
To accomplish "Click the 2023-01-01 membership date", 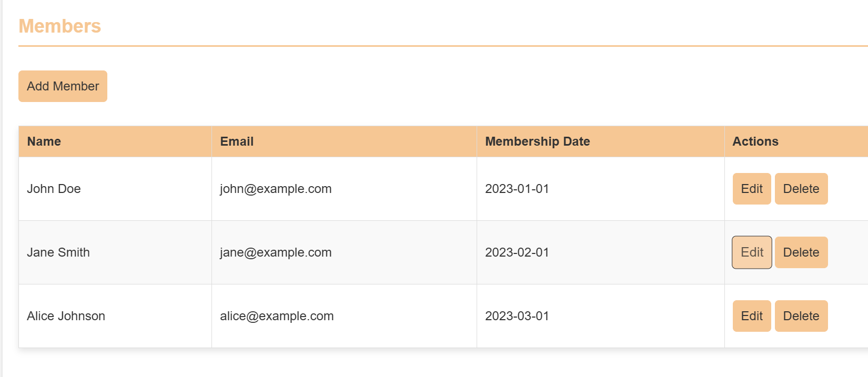I will point(517,189).
